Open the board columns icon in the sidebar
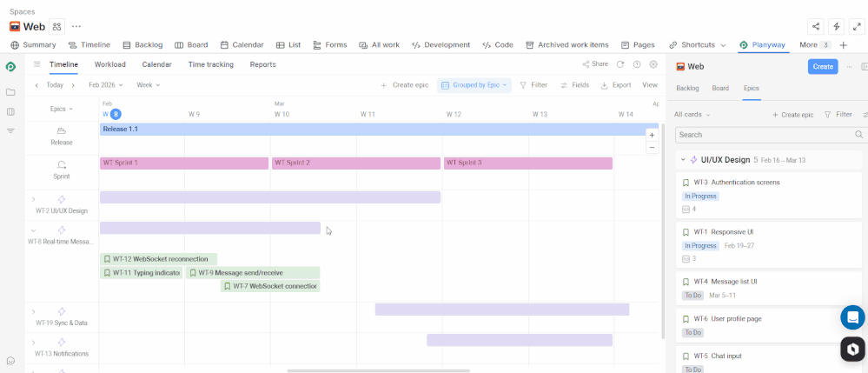 (x=10, y=112)
